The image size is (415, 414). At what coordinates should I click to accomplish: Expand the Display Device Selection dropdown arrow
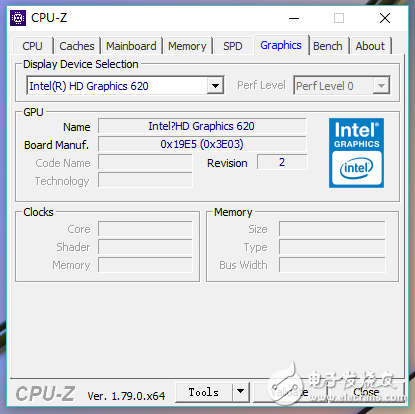[x=215, y=86]
